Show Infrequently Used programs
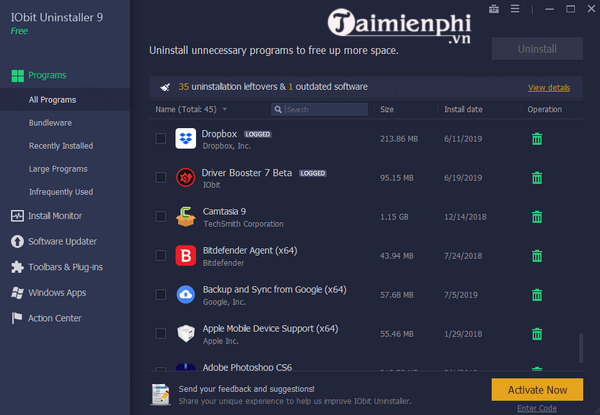Image resolution: width=600 pixels, height=415 pixels. point(61,192)
